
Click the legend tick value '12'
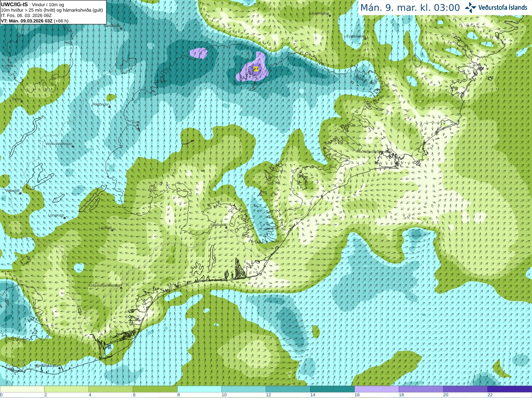(x=268, y=395)
